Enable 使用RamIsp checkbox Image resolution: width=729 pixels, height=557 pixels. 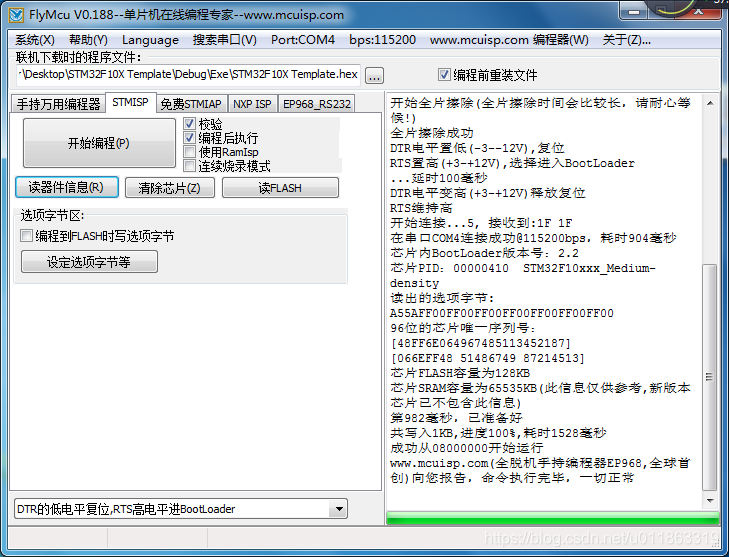[189, 152]
